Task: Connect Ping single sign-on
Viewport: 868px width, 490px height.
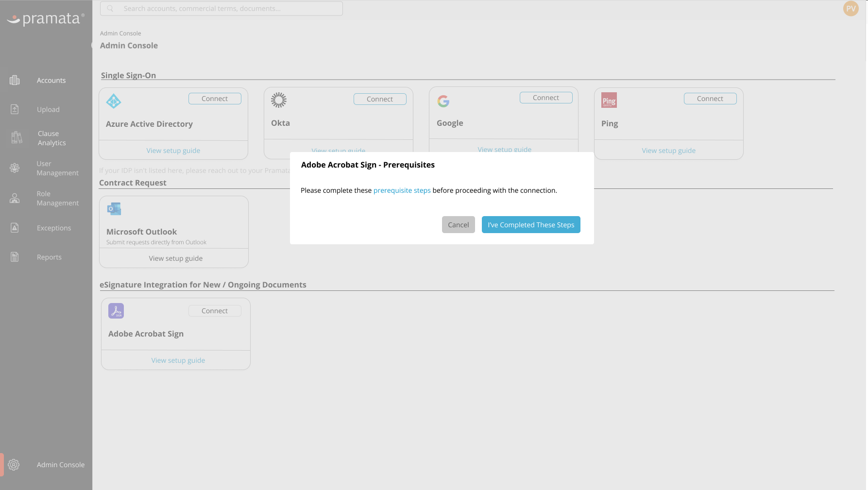Action: point(710,99)
